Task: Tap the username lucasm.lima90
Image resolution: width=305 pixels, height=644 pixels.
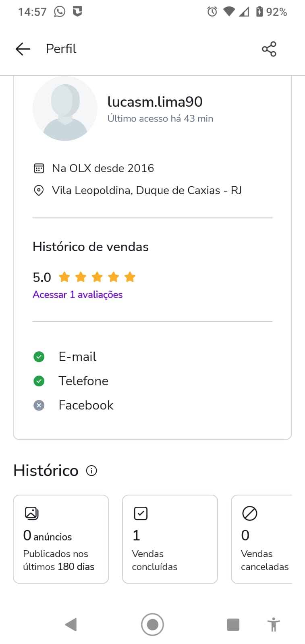Action: click(155, 102)
